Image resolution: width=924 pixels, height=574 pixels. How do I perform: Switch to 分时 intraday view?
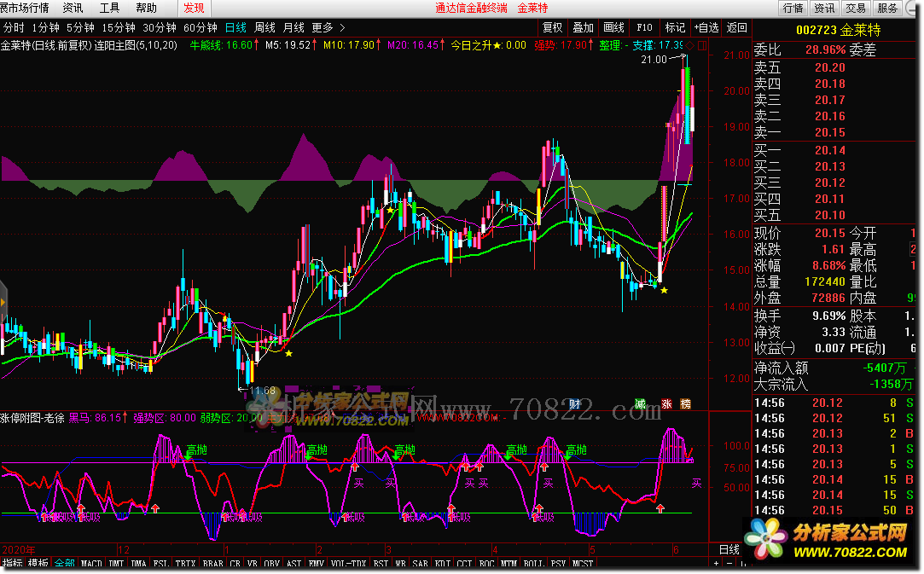point(15,27)
